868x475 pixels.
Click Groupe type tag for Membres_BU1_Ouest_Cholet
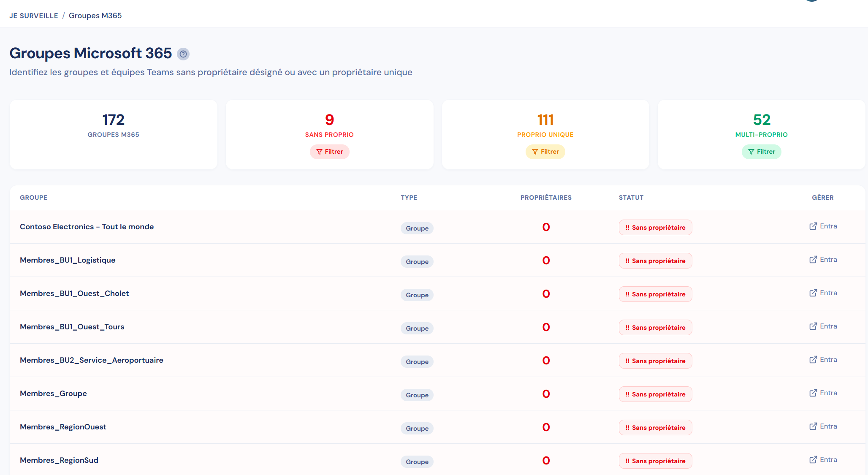417,295
